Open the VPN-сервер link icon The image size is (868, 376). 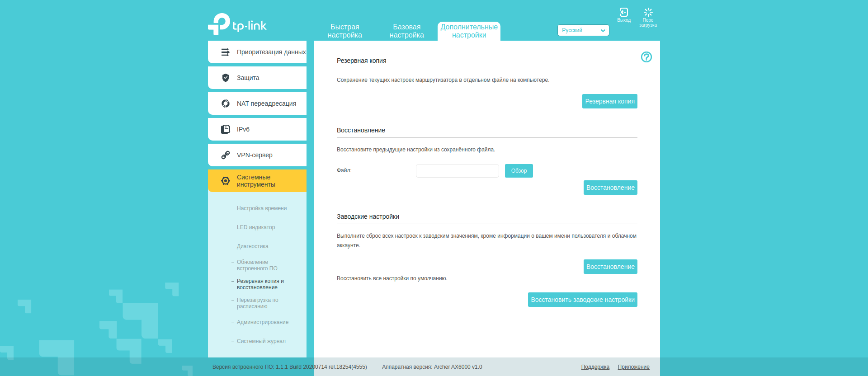pyautogui.click(x=226, y=155)
